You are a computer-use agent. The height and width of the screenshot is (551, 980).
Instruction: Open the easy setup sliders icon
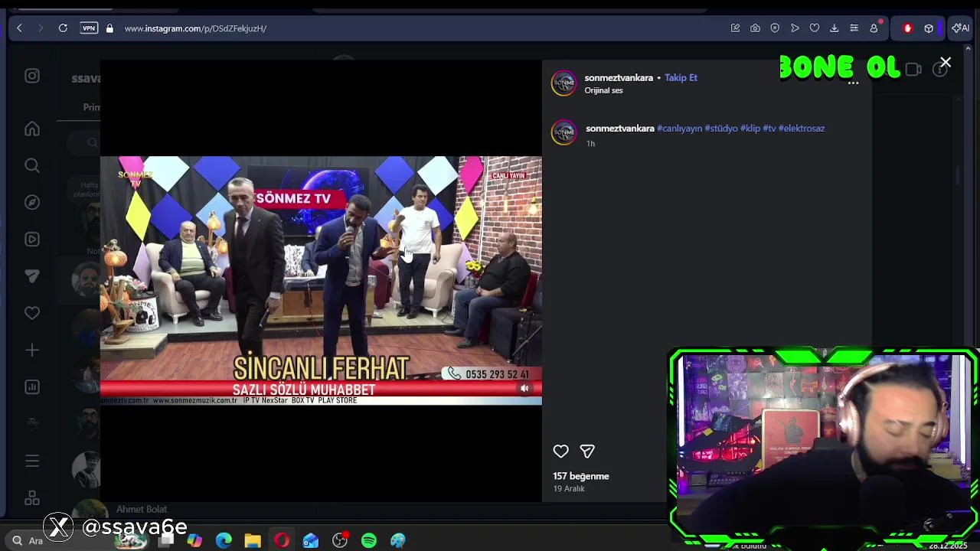854,28
